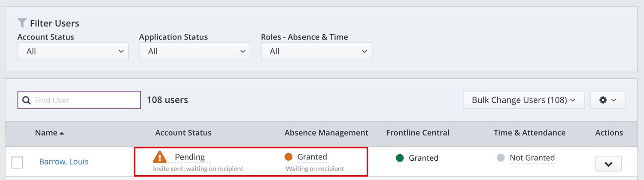The image size is (644, 180).
Task: Click the orange Absence Management status dot
Action: point(289,157)
